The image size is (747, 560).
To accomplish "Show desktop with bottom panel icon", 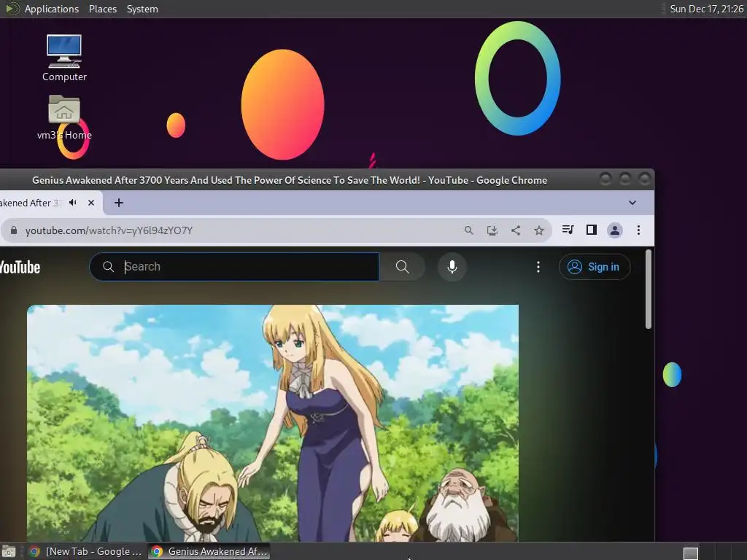I will coord(9,551).
